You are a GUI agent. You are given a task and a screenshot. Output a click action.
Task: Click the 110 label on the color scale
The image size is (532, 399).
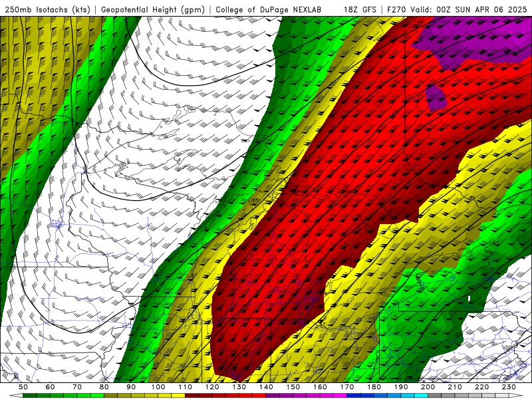(x=185, y=387)
